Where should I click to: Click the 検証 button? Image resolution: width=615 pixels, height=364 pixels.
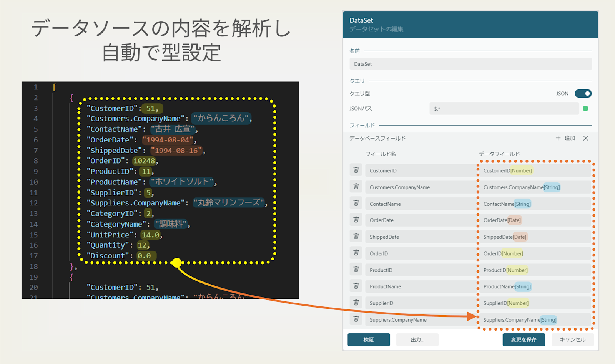point(369,339)
